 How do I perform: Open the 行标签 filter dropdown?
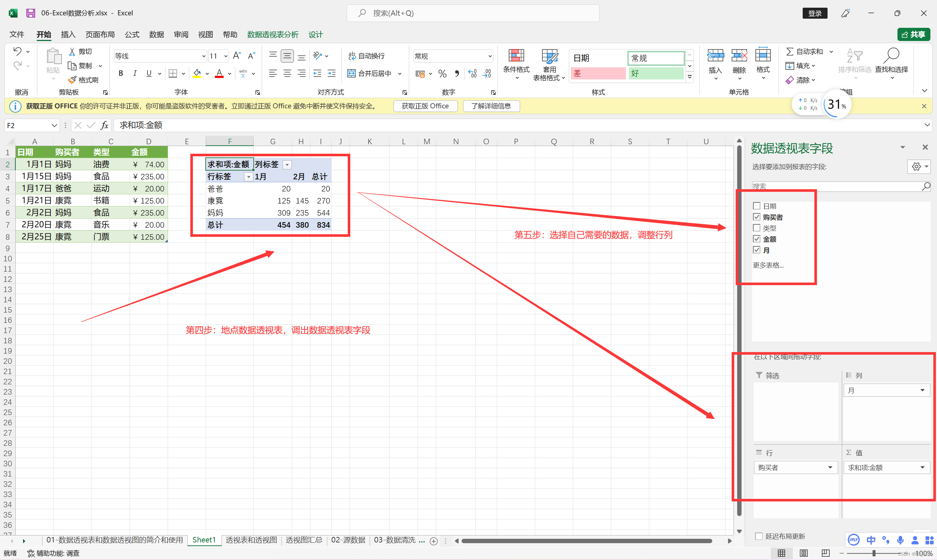(x=248, y=177)
